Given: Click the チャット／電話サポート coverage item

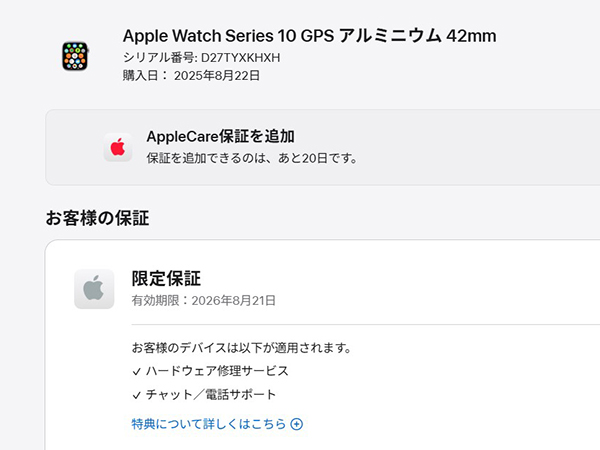Looking at the screenshot, I should pos(211,395).
